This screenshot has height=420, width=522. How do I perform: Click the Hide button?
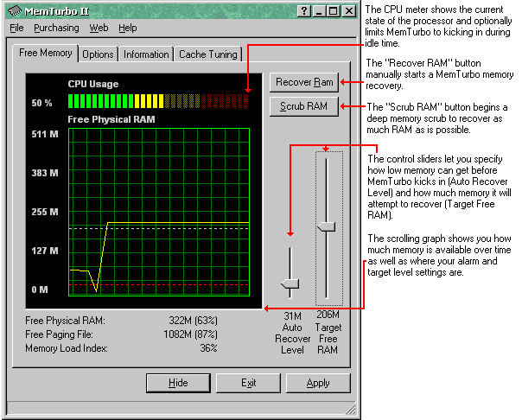[x=178, y=383]
